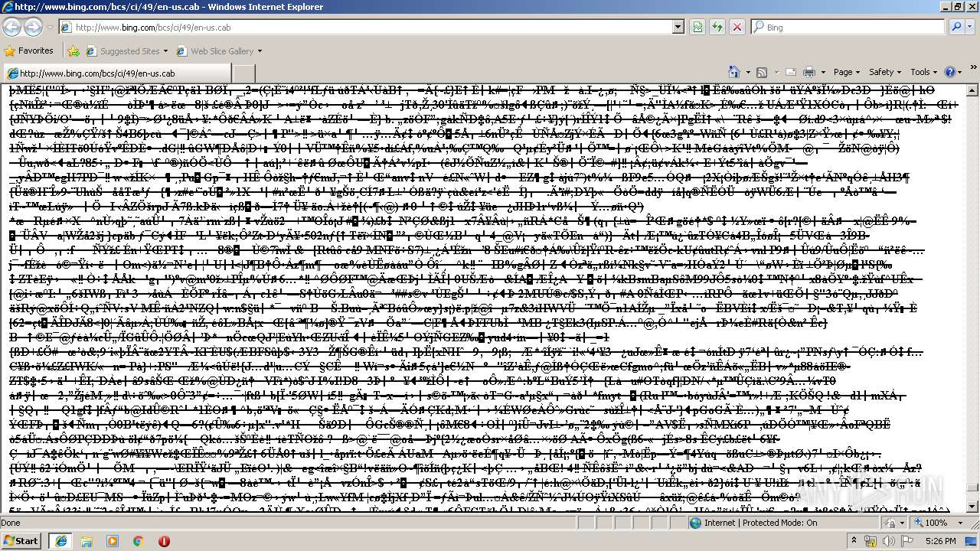Click the Done status text
The image size is (980, 551).
coord(11,523)
